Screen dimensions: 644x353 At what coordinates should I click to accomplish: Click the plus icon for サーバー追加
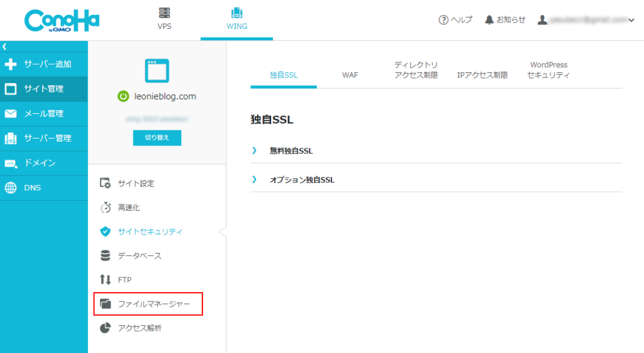pyautogui.click(x=11, y=64)
